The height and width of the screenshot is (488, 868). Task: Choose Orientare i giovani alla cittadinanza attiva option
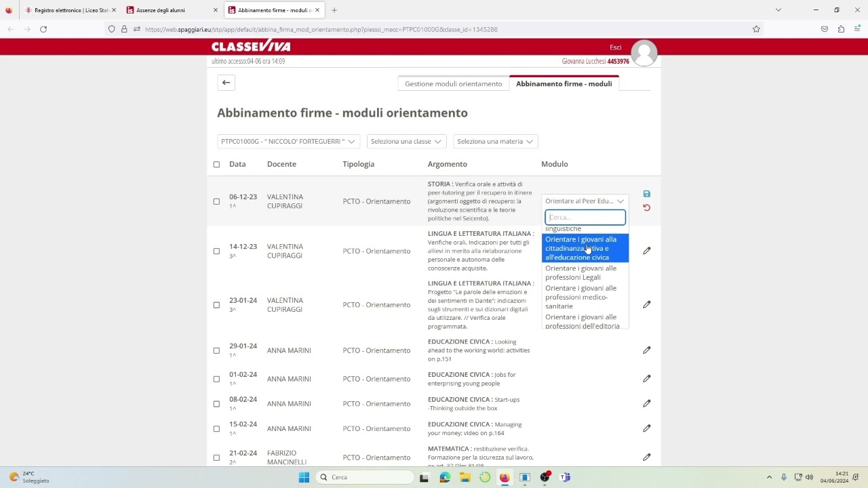[x=585, y=248]
